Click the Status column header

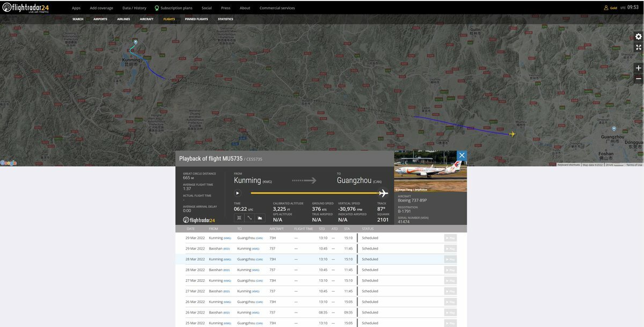(x=368, y=229)
